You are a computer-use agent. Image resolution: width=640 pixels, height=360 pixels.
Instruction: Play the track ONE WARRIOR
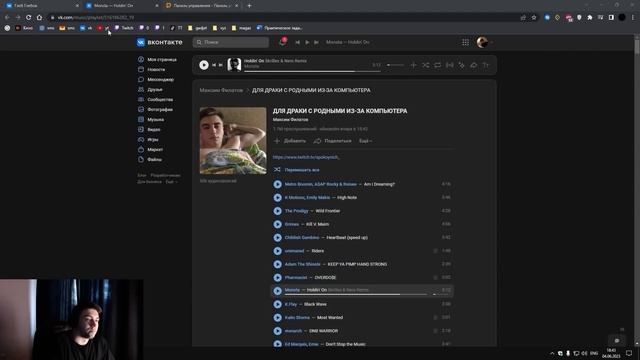278,331
